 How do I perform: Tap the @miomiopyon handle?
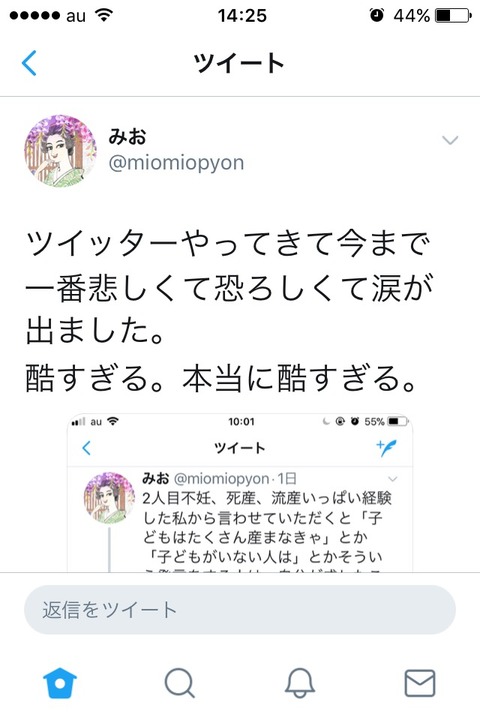176,163
